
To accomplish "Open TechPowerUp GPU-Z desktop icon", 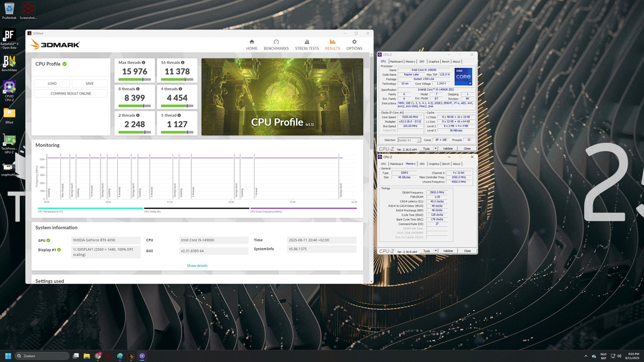I will (x=9, y=143).
